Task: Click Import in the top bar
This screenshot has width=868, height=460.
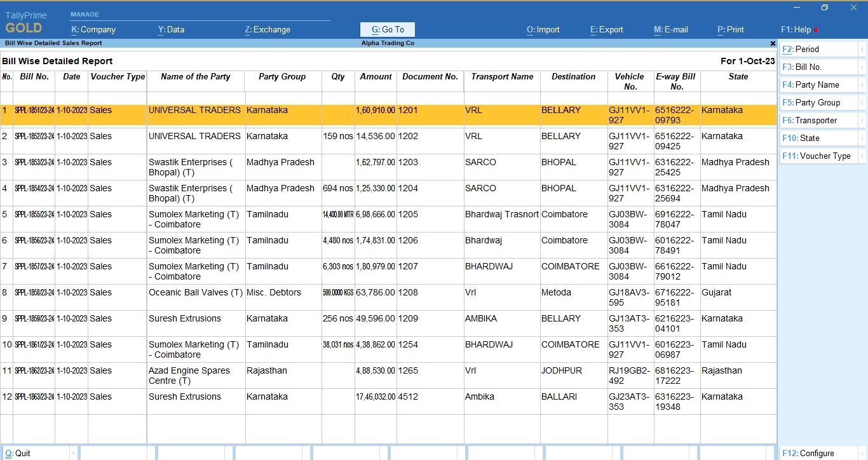Action: coord(543,29)
